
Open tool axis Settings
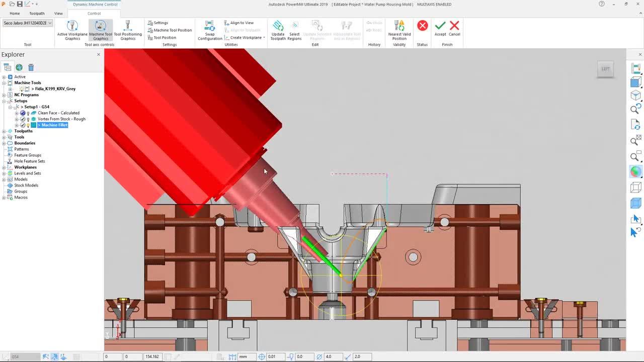coord(158,23)
